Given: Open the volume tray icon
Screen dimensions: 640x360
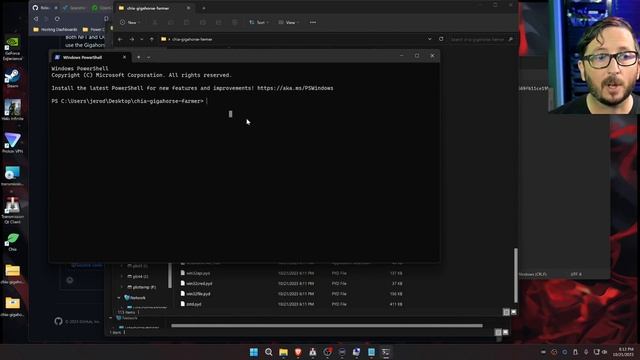Looking at the screenshot, I should pos(605,352).
